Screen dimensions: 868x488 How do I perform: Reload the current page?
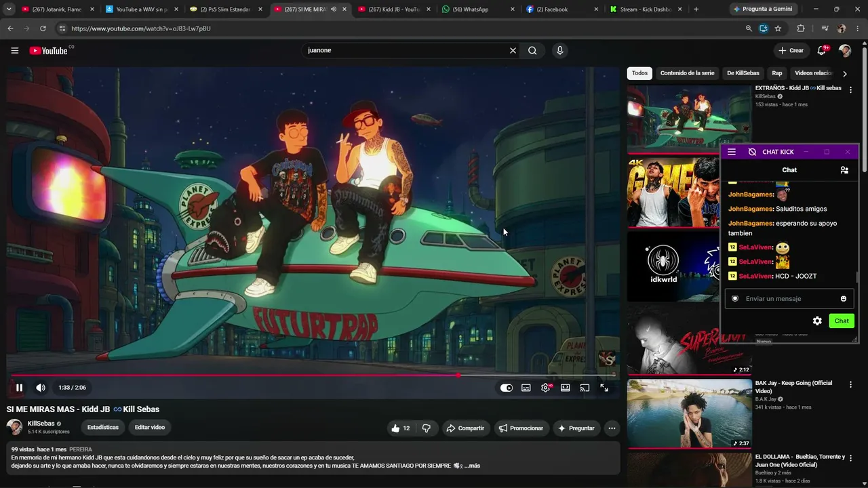[x=43, y=28]
